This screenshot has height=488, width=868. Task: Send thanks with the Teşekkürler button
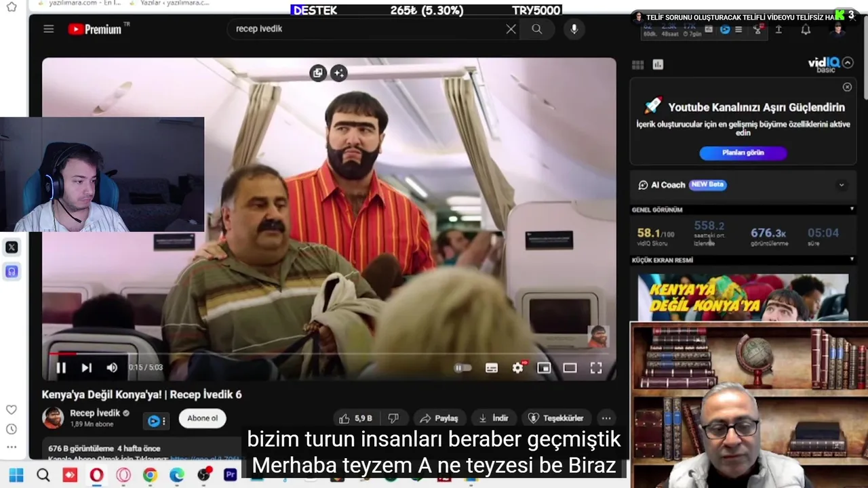[x=556, y=418]
